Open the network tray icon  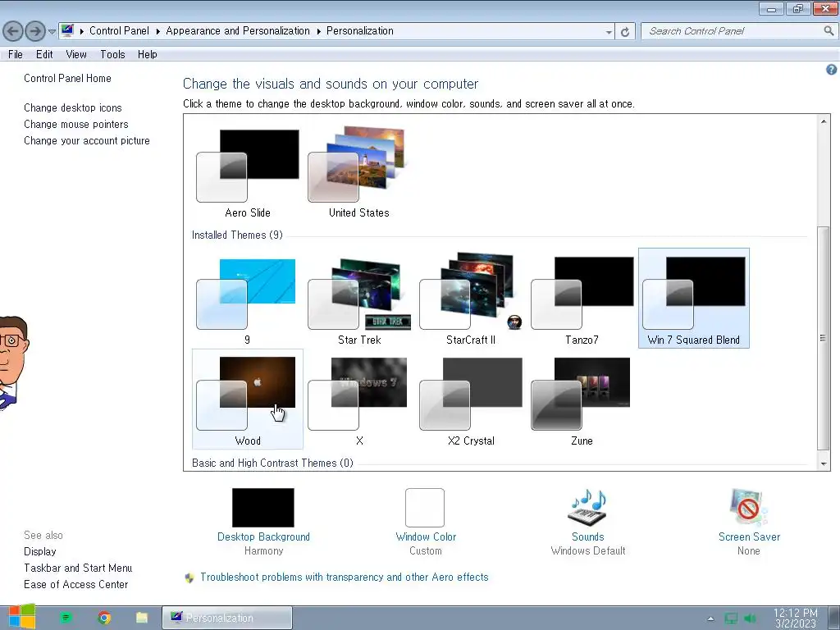point(731,619)
